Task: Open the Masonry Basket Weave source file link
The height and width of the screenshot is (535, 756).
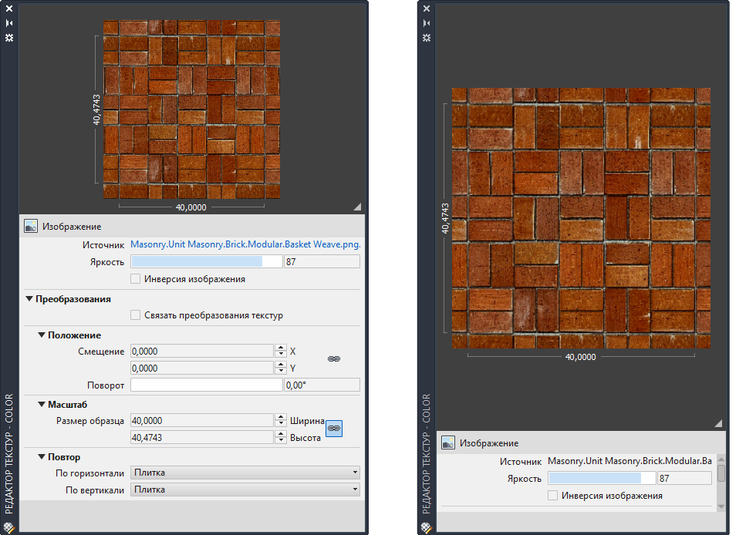Action: point(245,244)
